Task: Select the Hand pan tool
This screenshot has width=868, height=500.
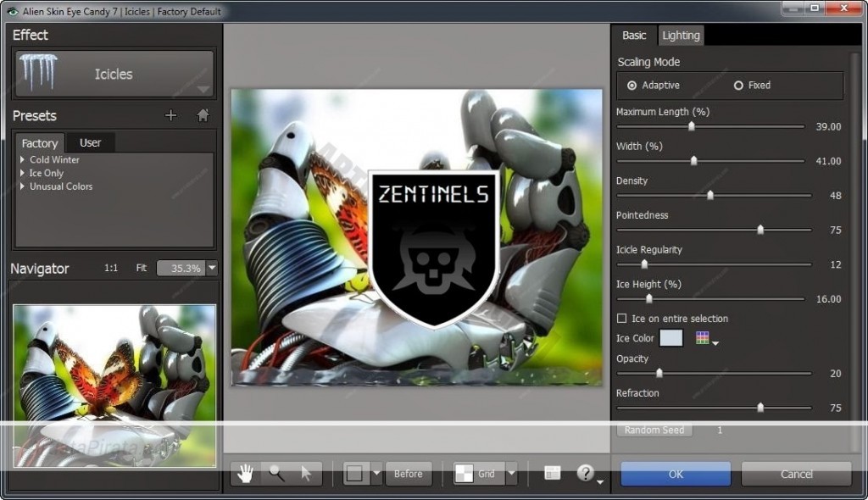Action: click(245, 474)
